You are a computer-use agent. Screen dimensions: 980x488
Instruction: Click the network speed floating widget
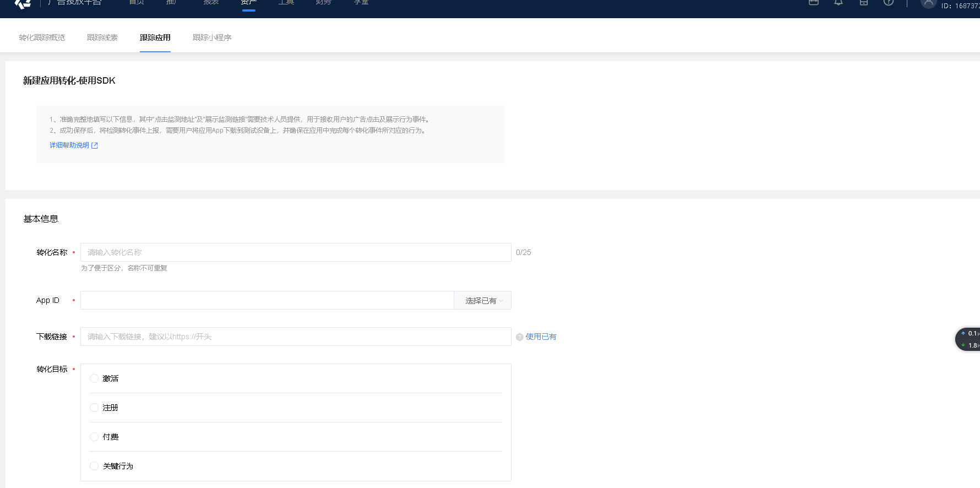[x=968, y=339]
